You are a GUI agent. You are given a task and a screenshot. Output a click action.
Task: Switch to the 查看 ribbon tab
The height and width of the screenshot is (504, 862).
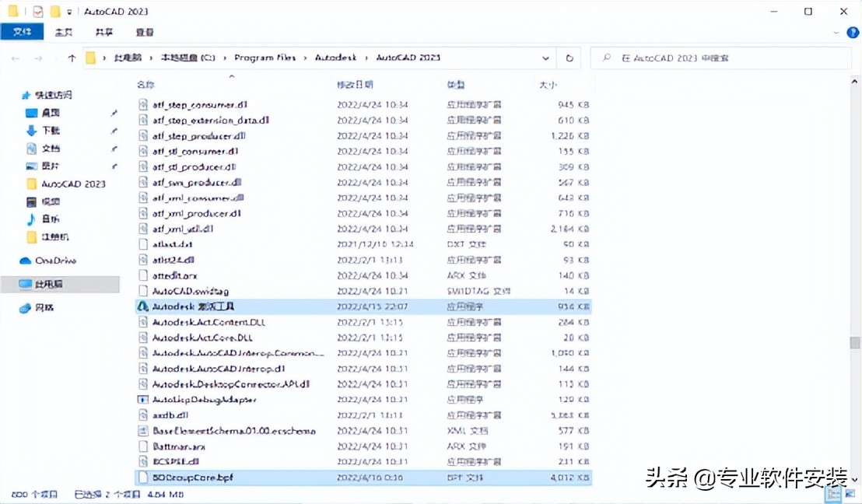click(x=145, y=33)
